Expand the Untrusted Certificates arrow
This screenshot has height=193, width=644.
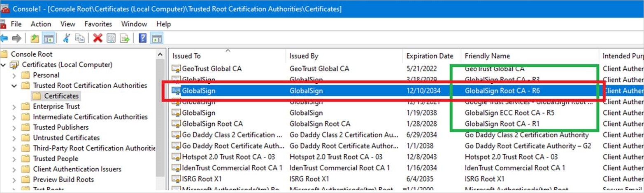(x=15, y=138)
